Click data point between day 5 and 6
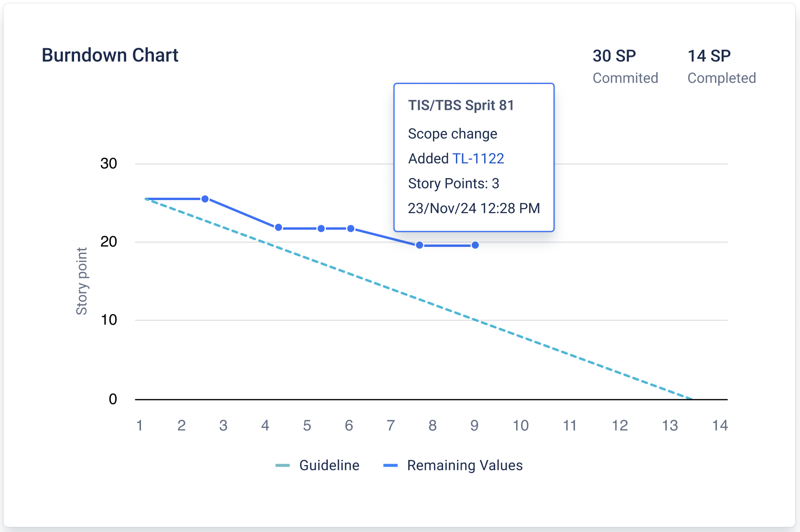This screenshot has height=532, width=800. click(x=321, y=229)
